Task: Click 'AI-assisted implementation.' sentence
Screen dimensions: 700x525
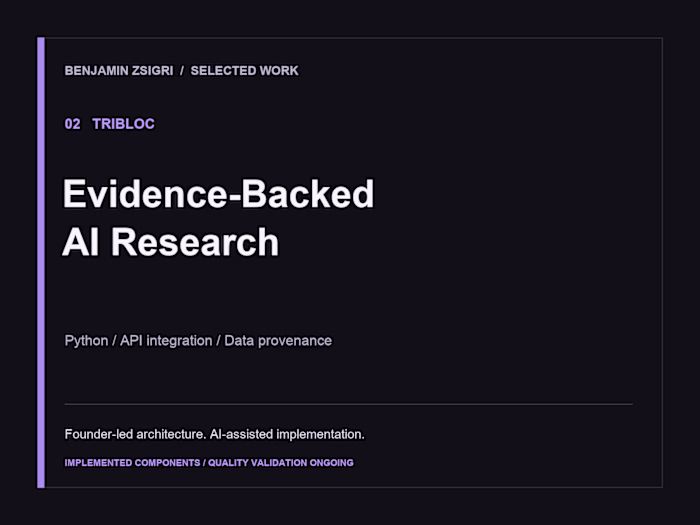Action: (287, 434)
